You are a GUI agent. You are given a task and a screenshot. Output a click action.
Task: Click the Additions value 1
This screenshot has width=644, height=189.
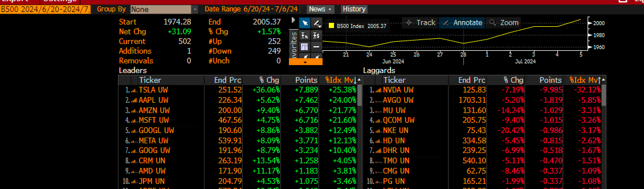point(189,51)
